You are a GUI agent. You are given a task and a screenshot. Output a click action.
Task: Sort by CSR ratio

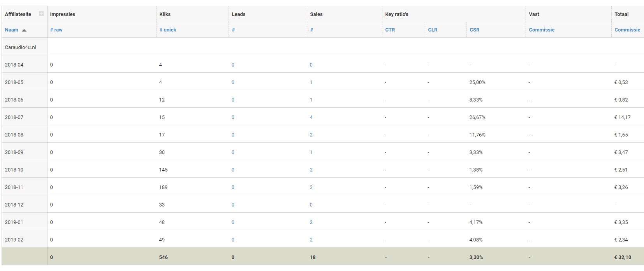point(474,30)
